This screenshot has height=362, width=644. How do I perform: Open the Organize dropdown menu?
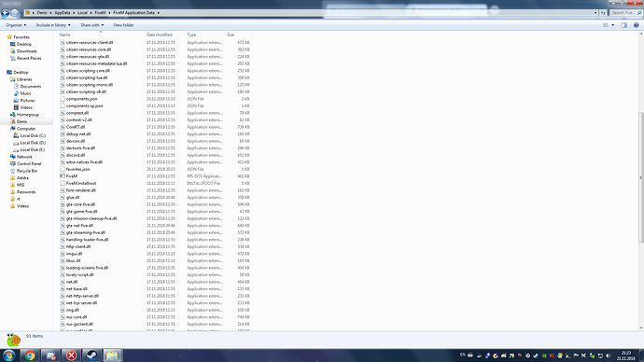(16, 25)
